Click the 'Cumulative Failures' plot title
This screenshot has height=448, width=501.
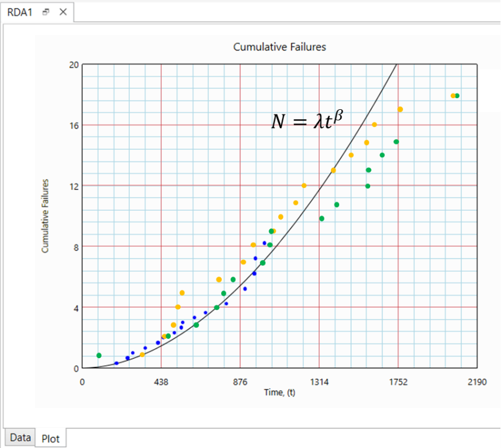click(x=279, y=47)
